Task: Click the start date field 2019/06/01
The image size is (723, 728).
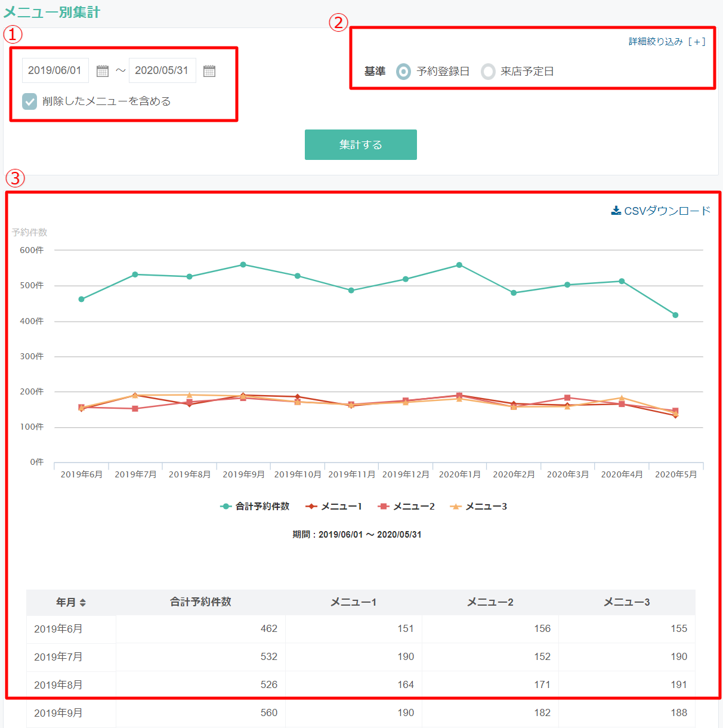Action: [x=55, y=70]
